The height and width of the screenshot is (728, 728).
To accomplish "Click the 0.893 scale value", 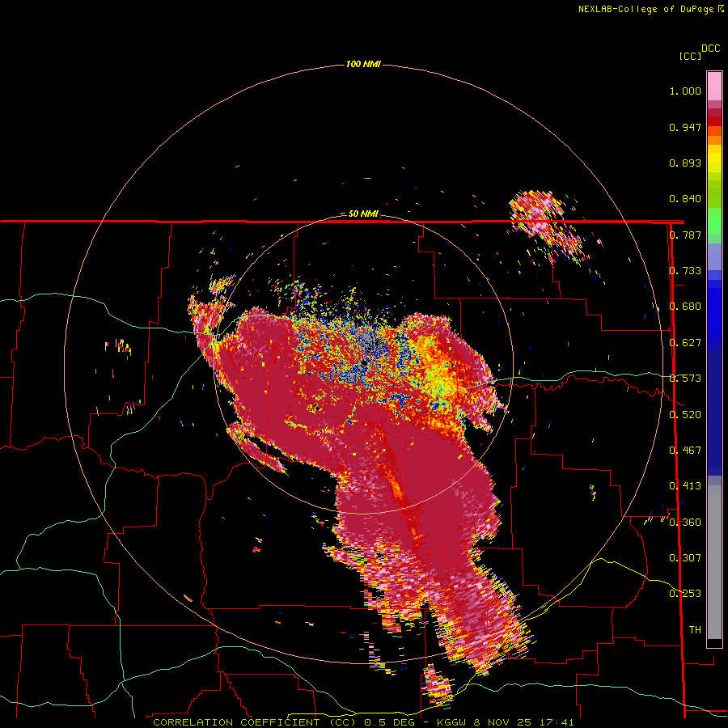I will [685, 163].
